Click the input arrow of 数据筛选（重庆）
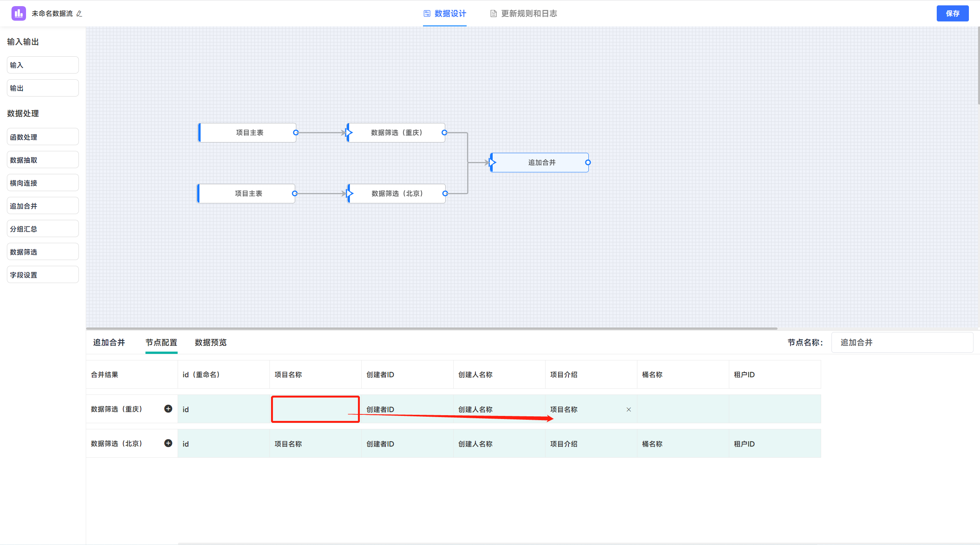980x545 pixels. click(x=349, y=133)
